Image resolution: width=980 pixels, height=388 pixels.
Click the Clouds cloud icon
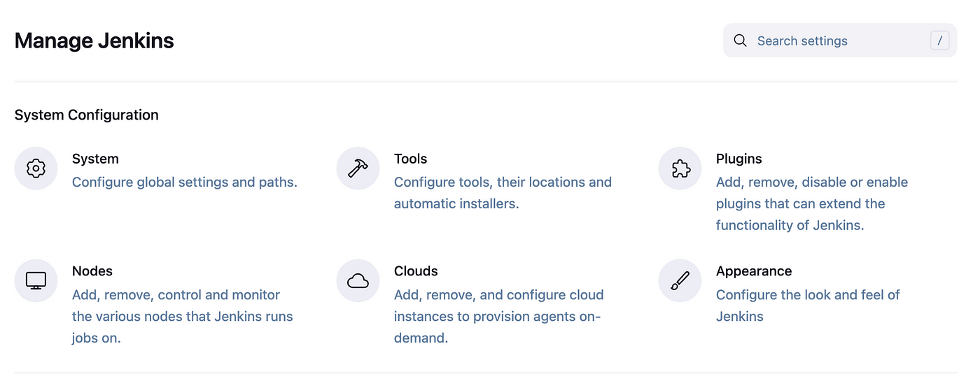tap(358, 281)
